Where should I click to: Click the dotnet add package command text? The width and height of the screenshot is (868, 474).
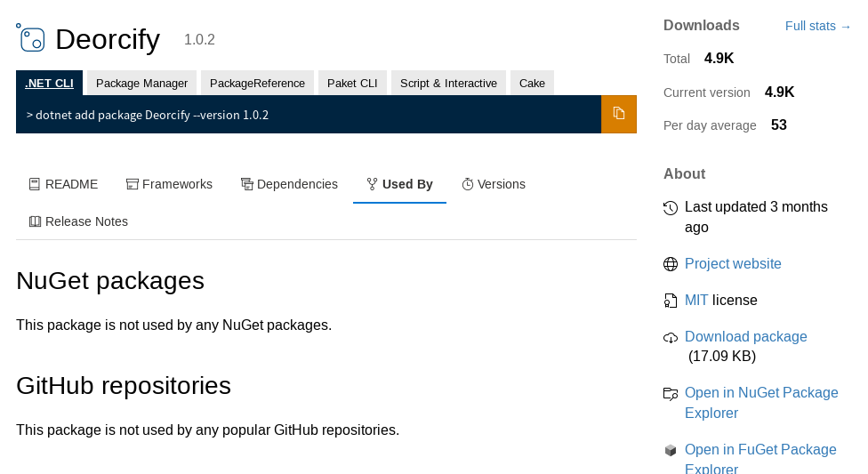pos(148,116)
